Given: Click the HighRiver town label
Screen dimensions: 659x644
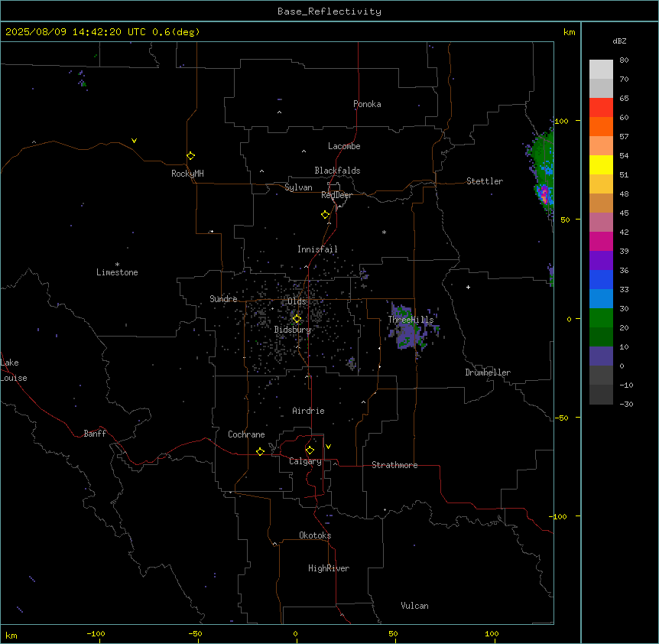Looking at the screenshot, I should [329, 568].
